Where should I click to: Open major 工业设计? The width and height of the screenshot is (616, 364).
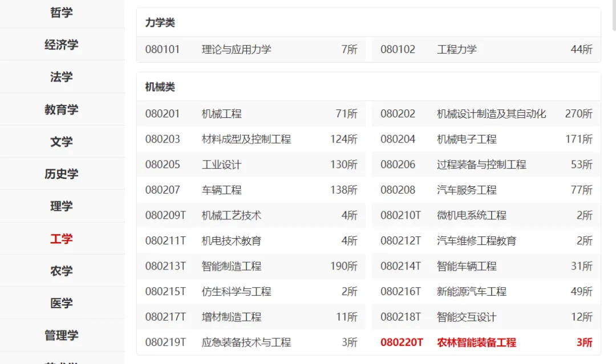tap(221, 165)
